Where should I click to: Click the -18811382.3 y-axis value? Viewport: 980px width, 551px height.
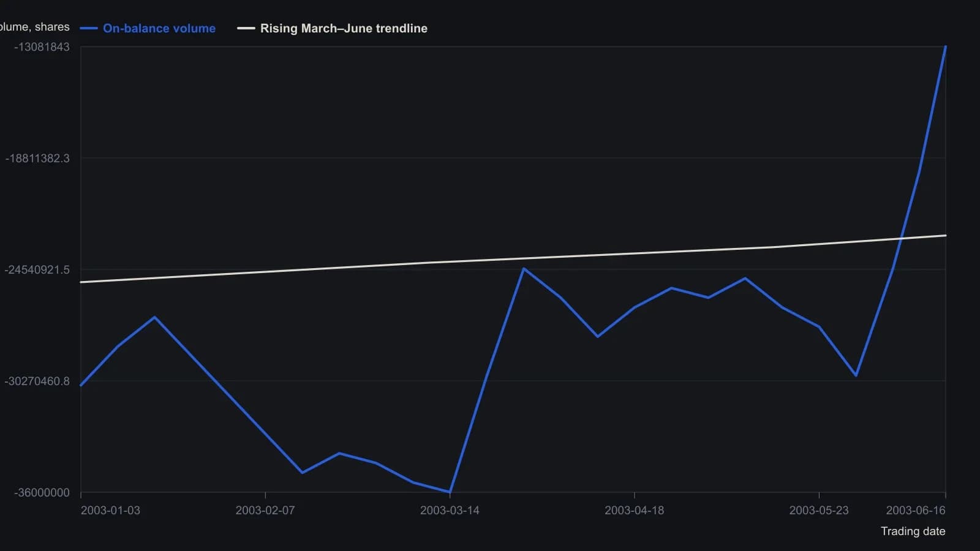click(x=37, y=159)
